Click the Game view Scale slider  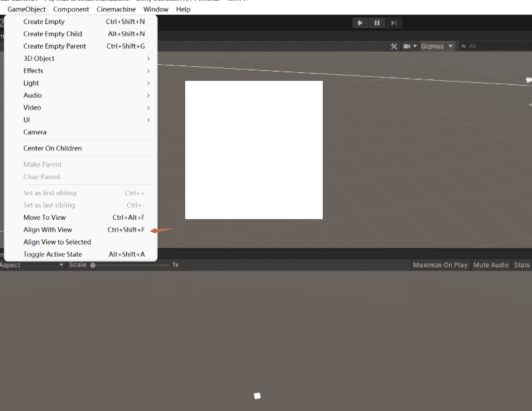[130, 265]
